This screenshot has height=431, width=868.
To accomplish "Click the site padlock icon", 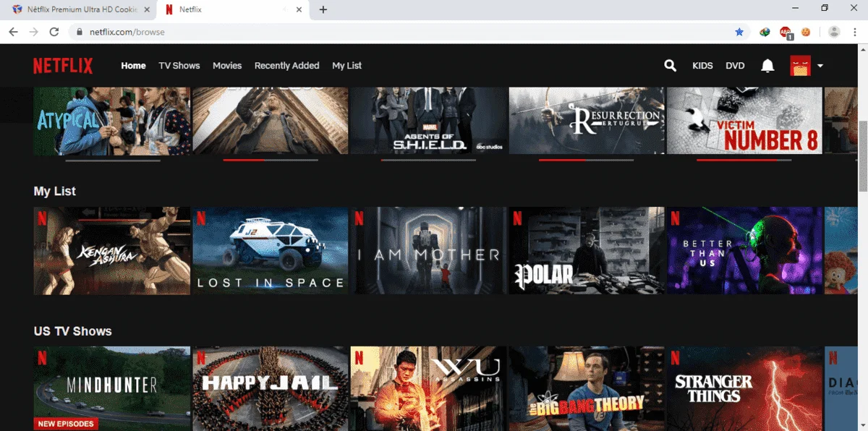I will [79, 32].
